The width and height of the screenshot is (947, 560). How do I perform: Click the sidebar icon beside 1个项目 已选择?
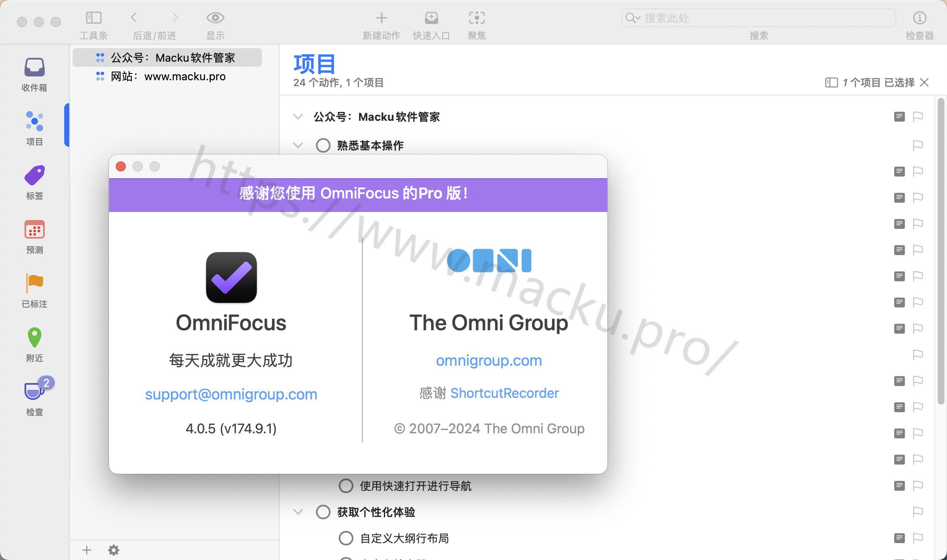831,82
